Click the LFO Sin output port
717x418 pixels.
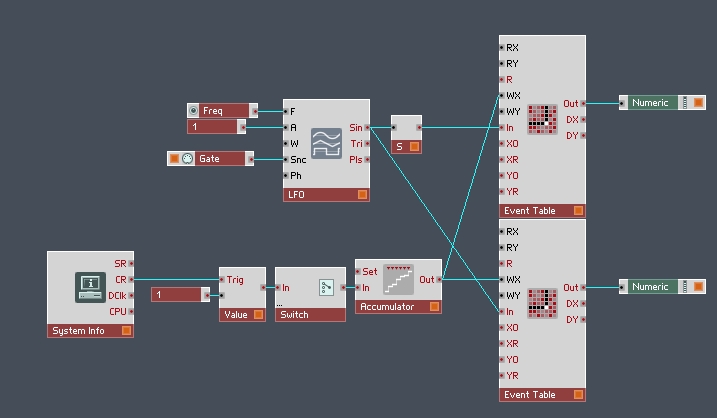point(367,128)
